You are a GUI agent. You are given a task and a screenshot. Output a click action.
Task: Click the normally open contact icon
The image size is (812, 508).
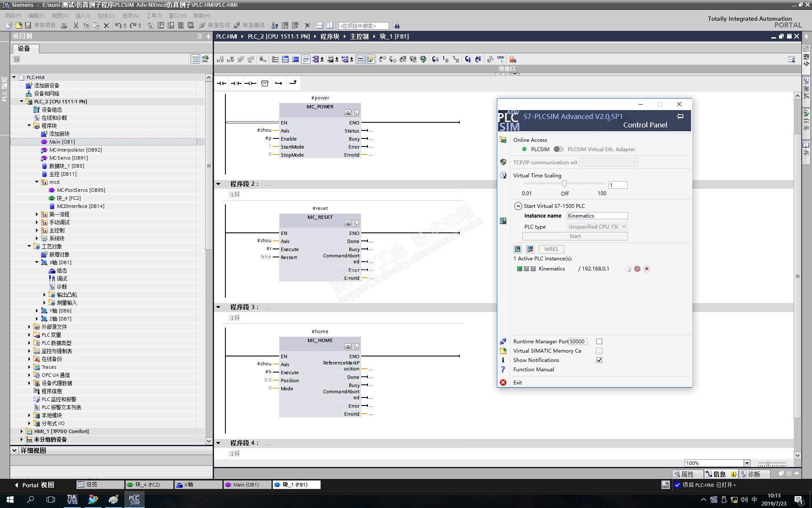click(x=221, y=83)
